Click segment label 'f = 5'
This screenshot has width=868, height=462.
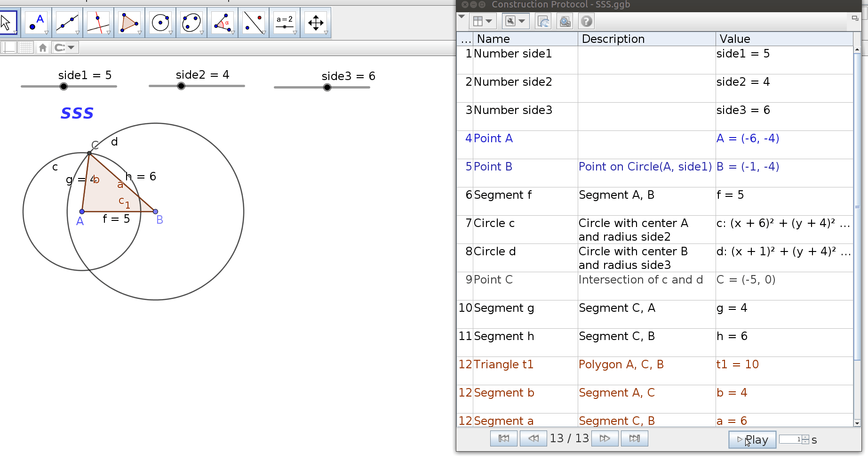116,219
